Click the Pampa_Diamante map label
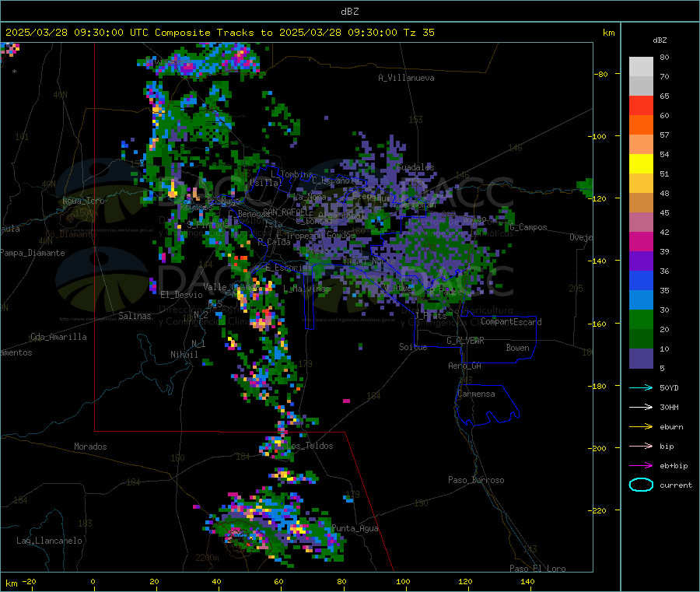 tap(32, 253)
